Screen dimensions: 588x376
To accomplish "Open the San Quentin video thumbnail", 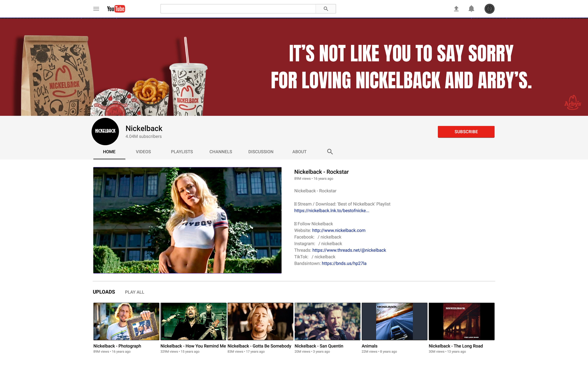I will coord(327,321).
